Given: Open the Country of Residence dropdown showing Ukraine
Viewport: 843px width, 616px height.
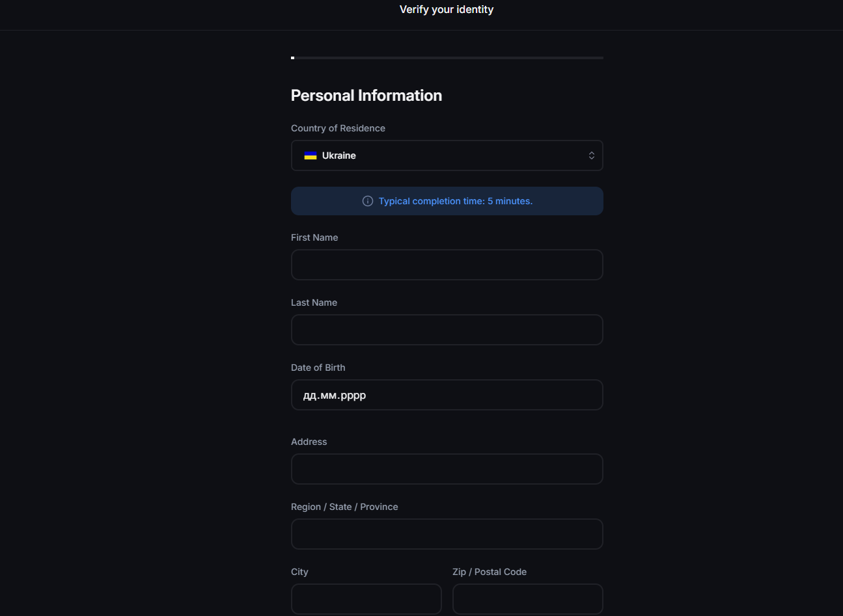Looking at the screenshot, I should point(447,155).
